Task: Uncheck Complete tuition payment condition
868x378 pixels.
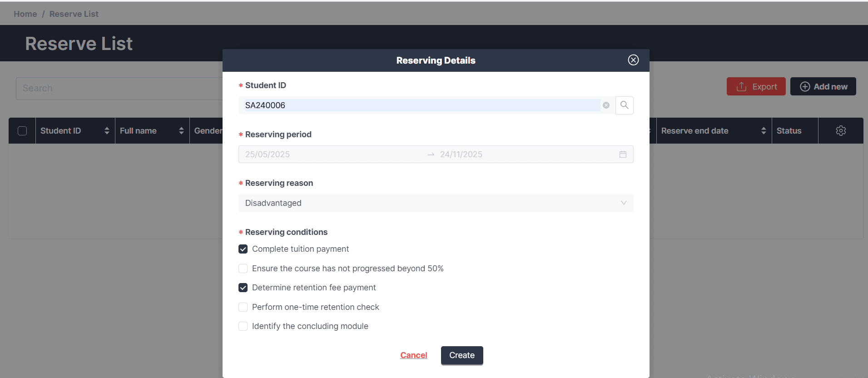Action: tap(243, 249)
